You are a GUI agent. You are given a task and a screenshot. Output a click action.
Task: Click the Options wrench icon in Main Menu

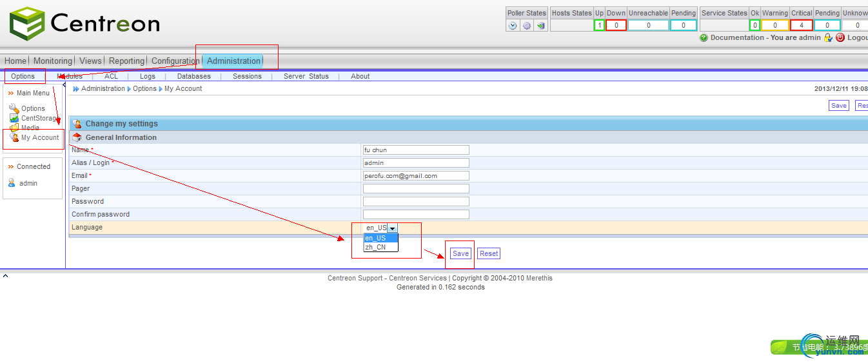click(14, 108)
